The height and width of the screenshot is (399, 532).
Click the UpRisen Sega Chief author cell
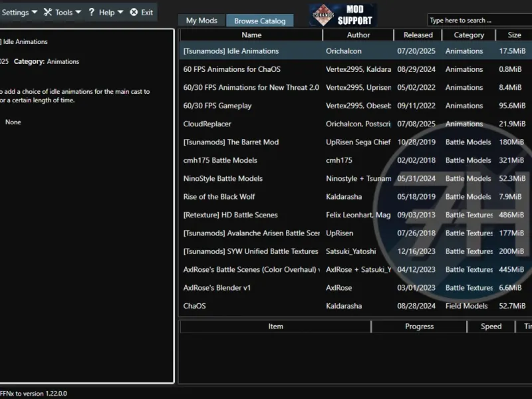[358, 142]
